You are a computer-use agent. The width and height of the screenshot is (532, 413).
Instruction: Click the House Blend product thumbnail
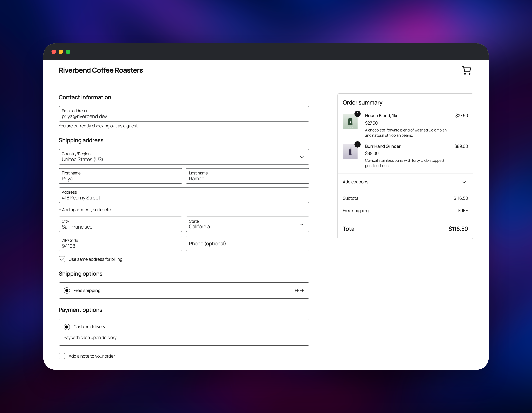click(x=350, y=121)
